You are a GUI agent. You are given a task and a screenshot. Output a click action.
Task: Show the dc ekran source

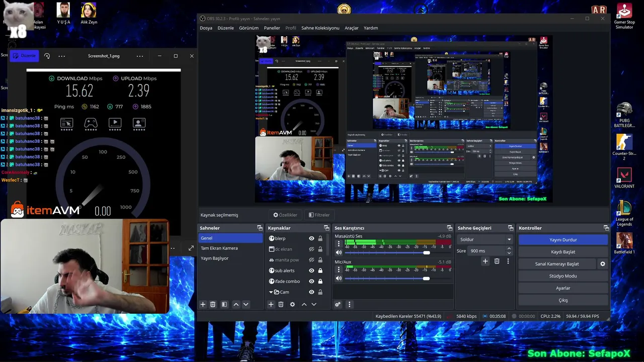(311, 249)
